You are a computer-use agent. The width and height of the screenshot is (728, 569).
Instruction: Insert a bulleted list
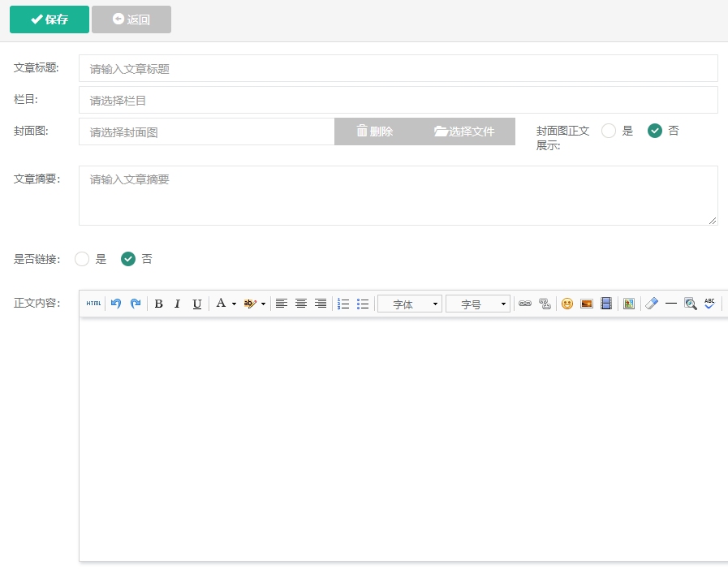click(x=363, y=304)
